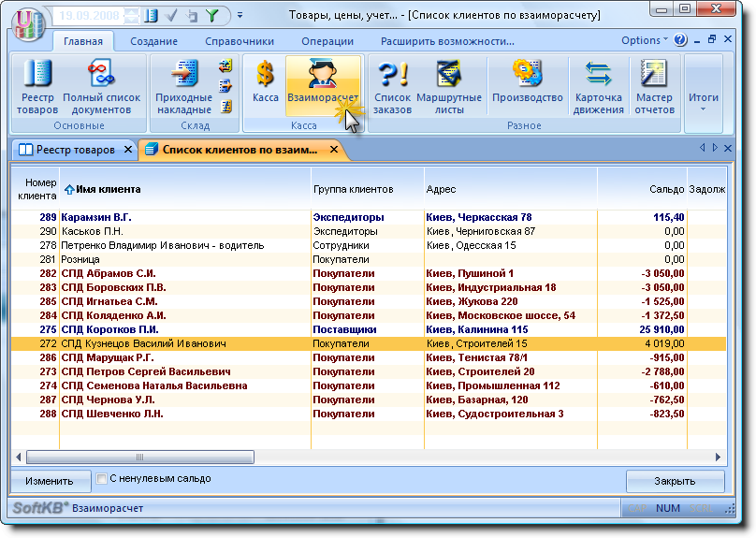756x538 pixels.
Task: Click the Взаиморасчет ribbon button
Action: coord(323,86)
